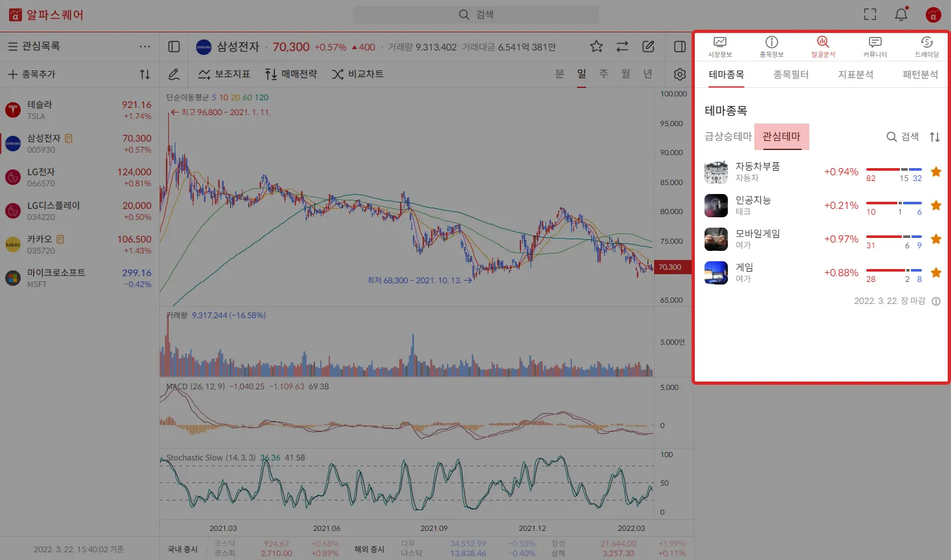Sort the watchlist with the arrows icon
The width and height of the screenshot is (951, 560).
coord(145,74)
